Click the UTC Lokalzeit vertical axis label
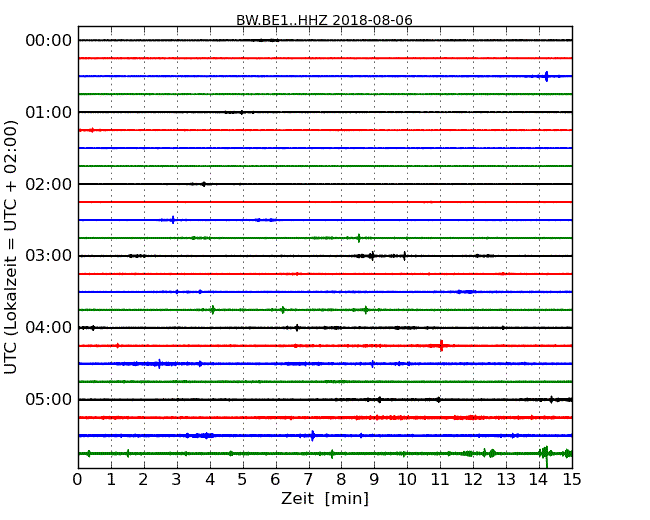The image size is (650, 520). coord(10,247)
